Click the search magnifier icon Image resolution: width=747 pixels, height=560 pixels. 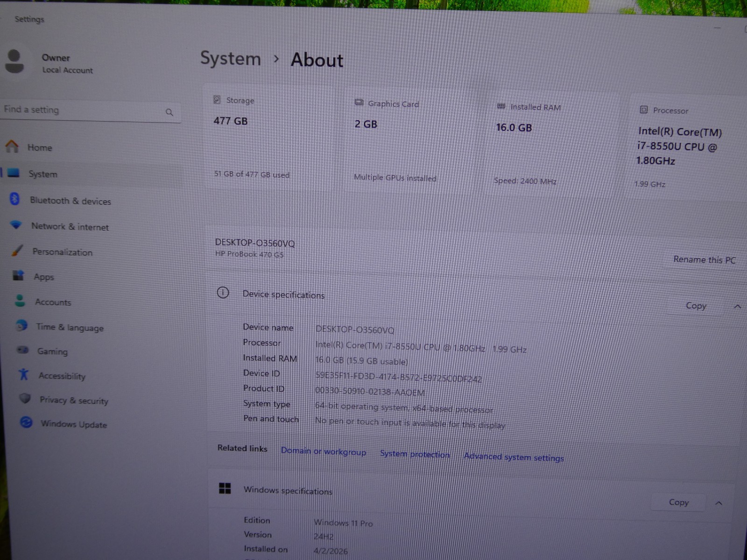(x=169, y=112)
